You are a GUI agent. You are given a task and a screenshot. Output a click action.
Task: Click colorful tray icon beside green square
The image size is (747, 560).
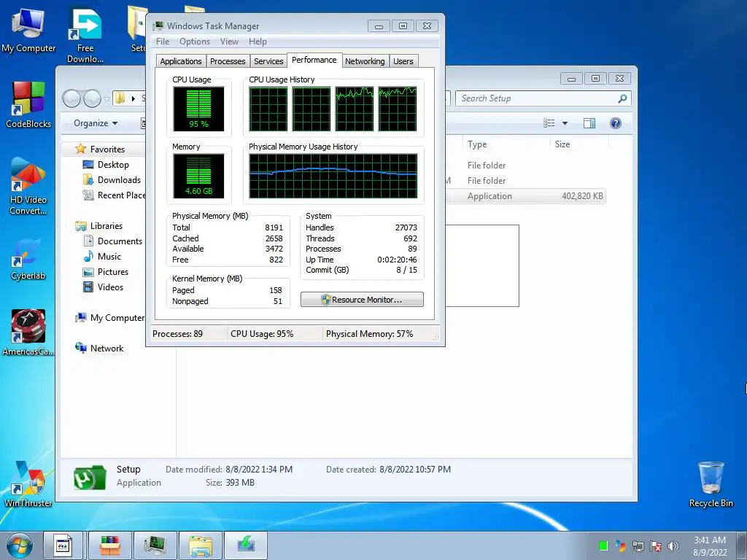tap(620, 545)
